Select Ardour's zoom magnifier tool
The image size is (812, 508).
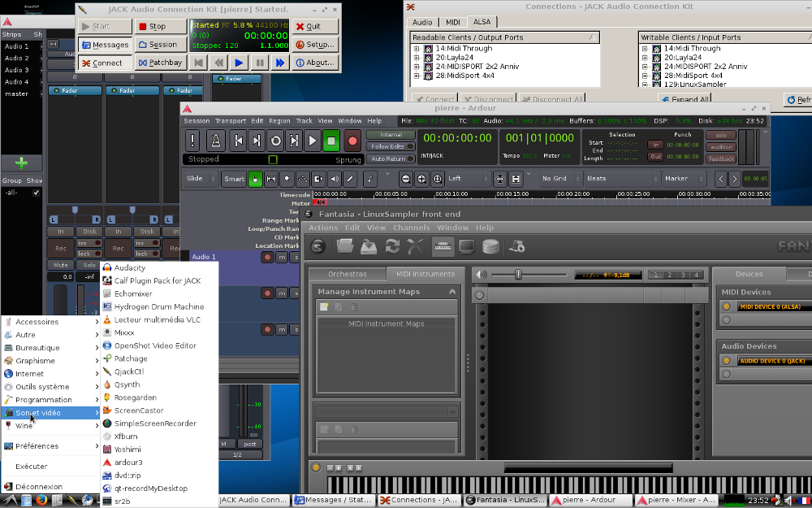(x=287, y=179)
